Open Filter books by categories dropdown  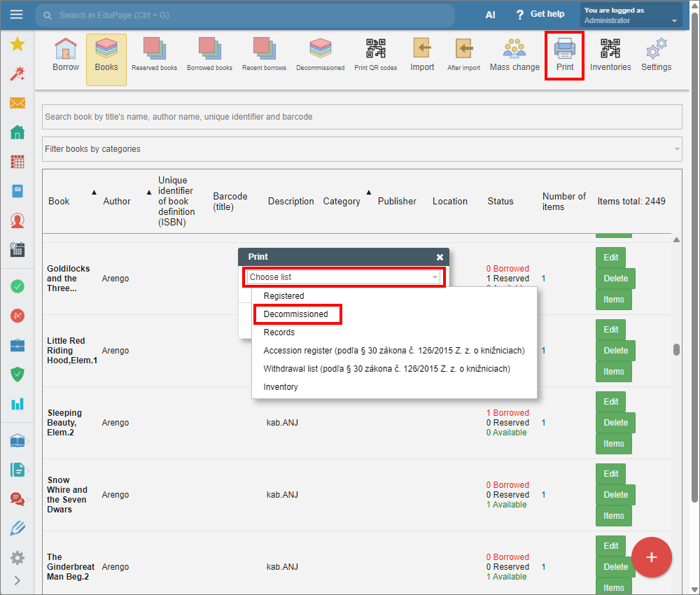362,149
